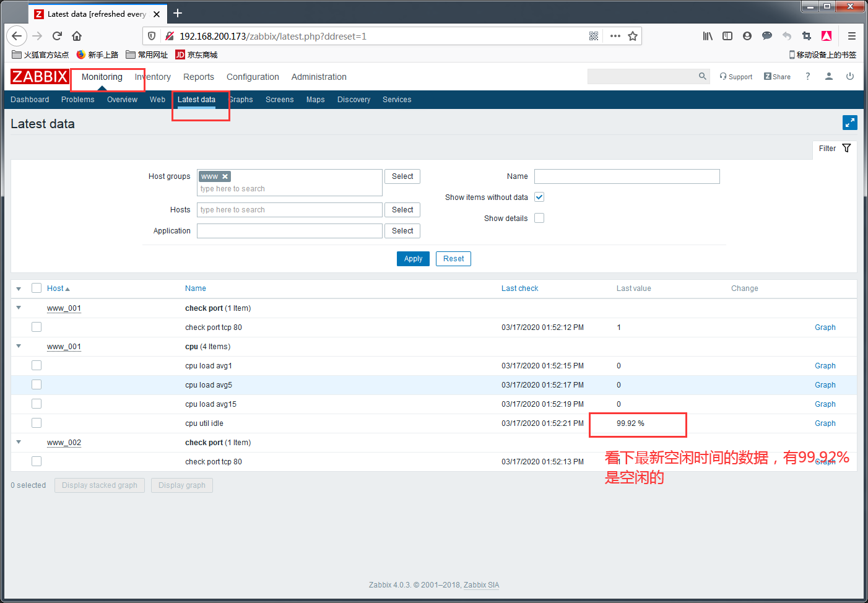Click Select button next to Hosts
This screenshot has height=603, width=868.
402,210
